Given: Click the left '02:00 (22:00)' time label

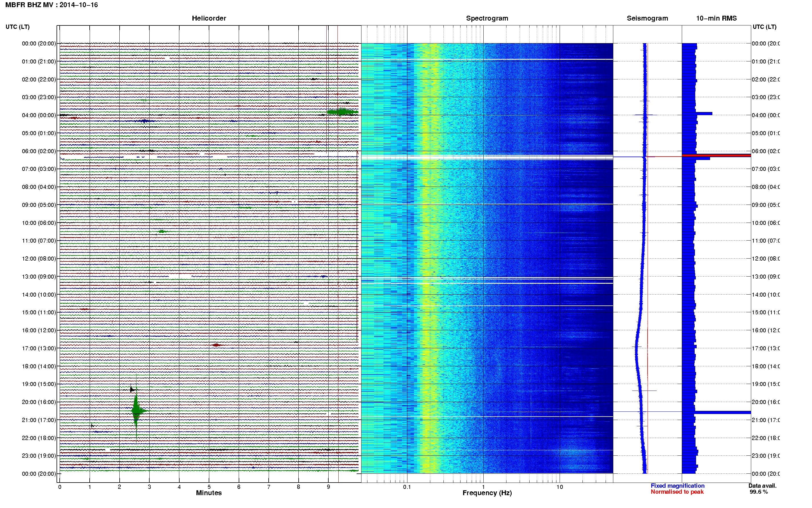Looking at the screenshot, I should [x=39, y=79].
